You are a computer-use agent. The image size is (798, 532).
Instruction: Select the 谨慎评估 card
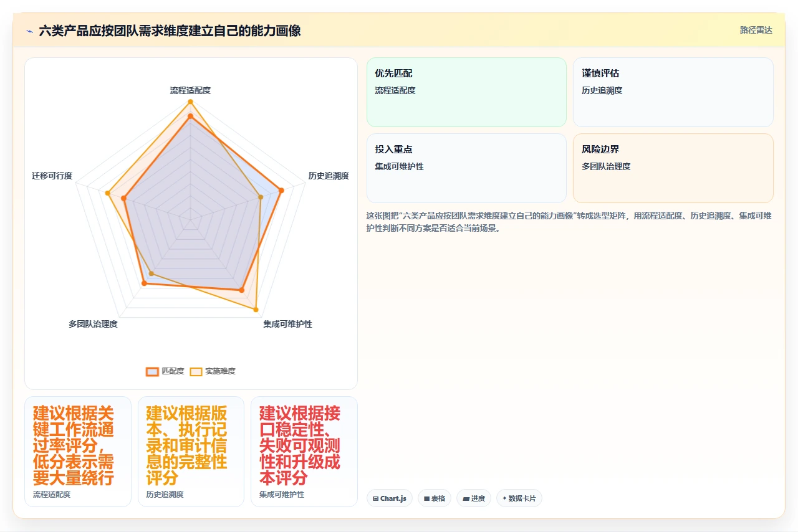point(673,92)
